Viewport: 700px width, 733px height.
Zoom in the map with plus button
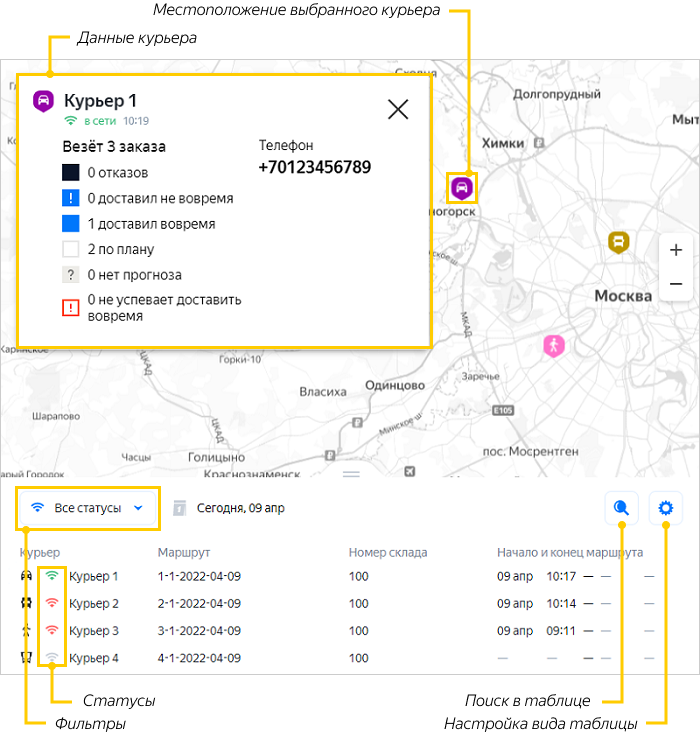(676, 250)
